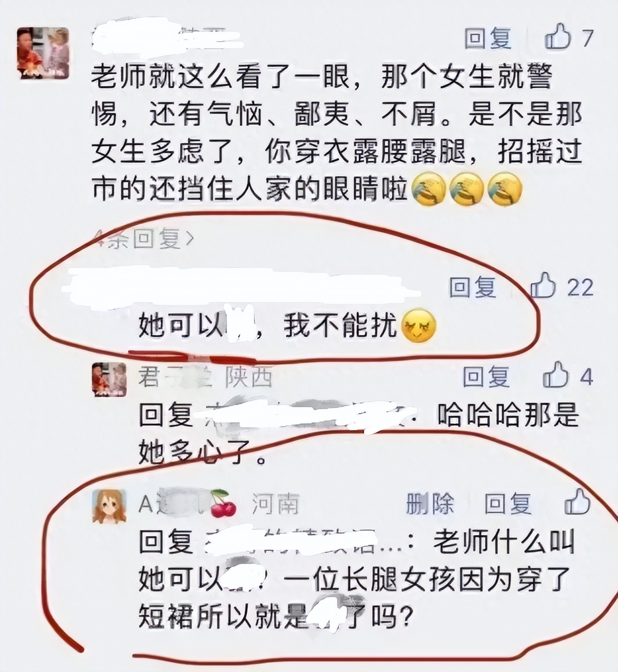Reply to the comment with 22 likes
618x672 pixels.
(x=473, y=287)
